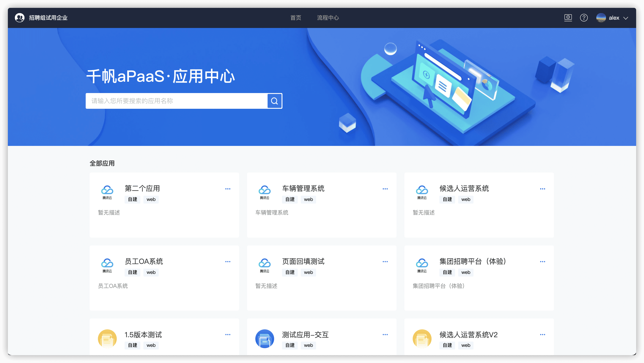Open the 车辆管理系统 app title
644x363 pixels.
point(303,188)
